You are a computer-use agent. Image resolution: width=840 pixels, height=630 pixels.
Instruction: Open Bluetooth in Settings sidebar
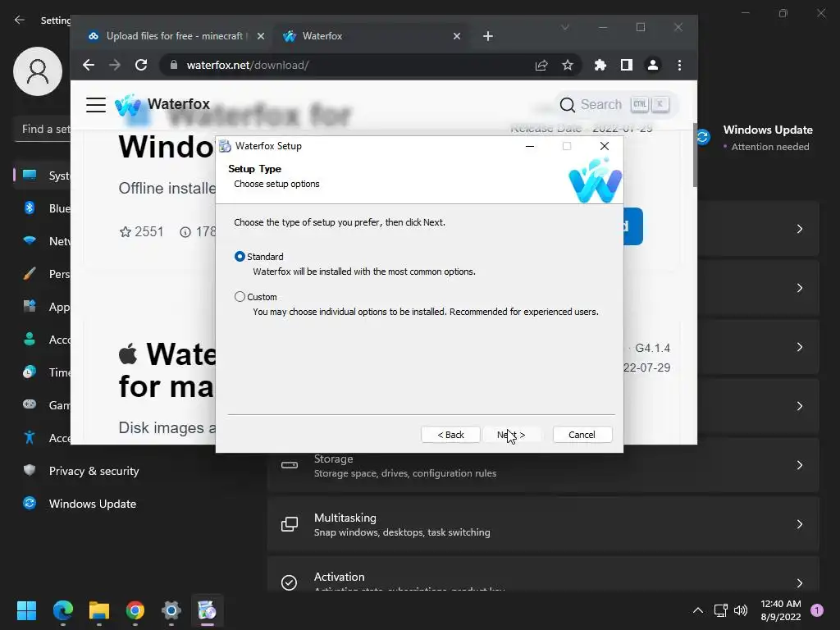42,208
